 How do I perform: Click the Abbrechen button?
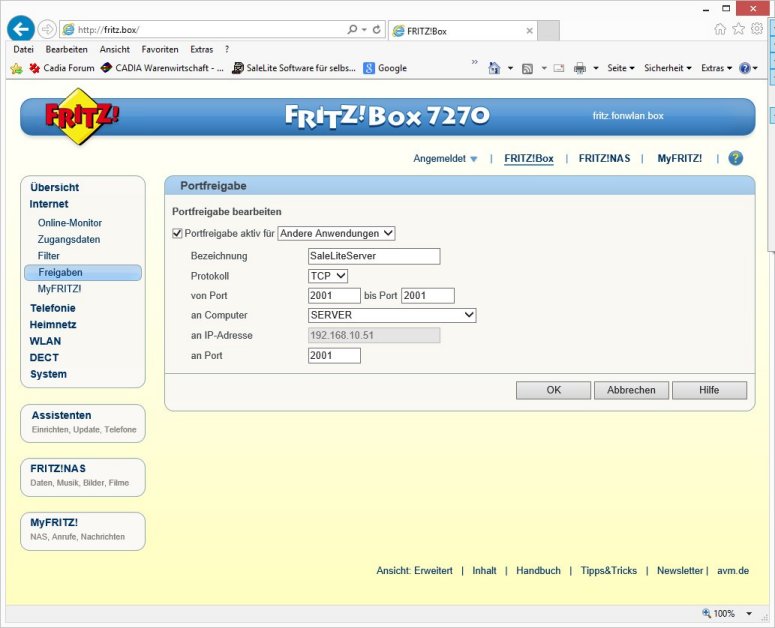tap(631, 390)
